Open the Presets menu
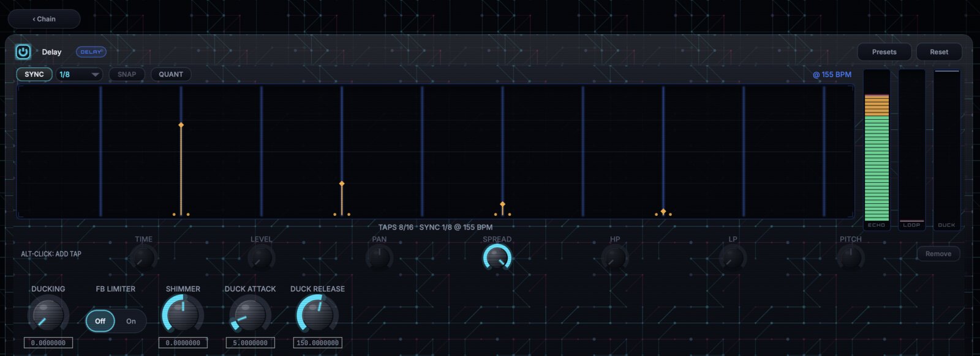 tap(884, 52)
